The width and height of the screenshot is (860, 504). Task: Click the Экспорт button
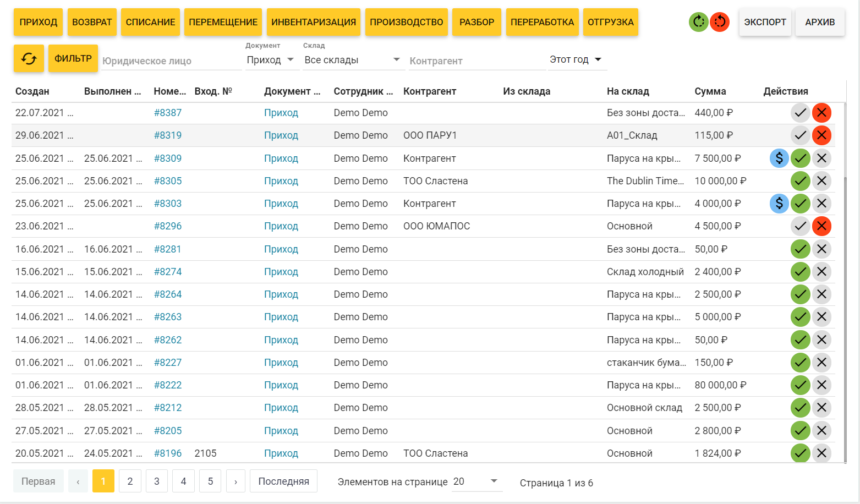[765, 23]
